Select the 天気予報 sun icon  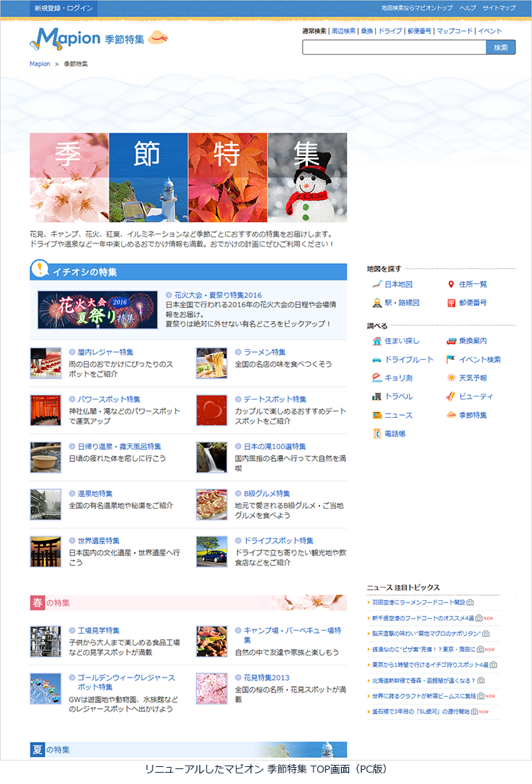pyautogui.click(x=451, y=377)
